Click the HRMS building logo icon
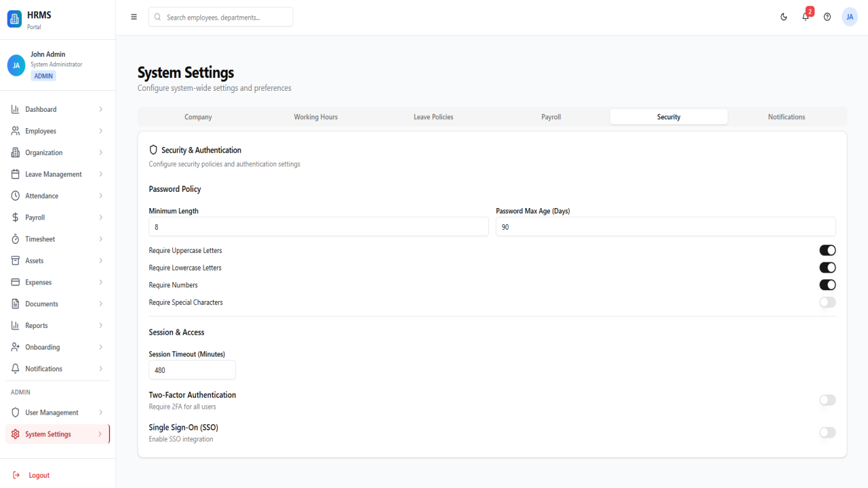Viewport: 868px width, 488px height. tap(14, 19)
